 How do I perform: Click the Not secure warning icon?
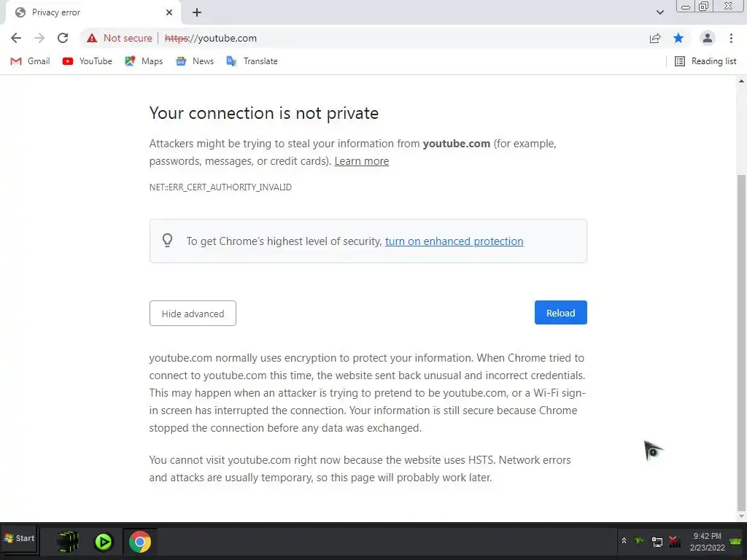tap(91, 38)
